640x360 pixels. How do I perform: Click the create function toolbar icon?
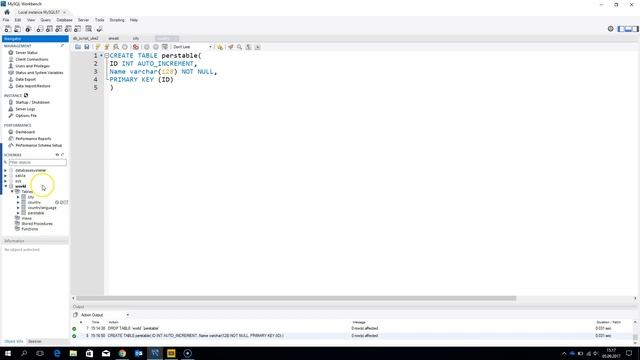coord(78,29)
